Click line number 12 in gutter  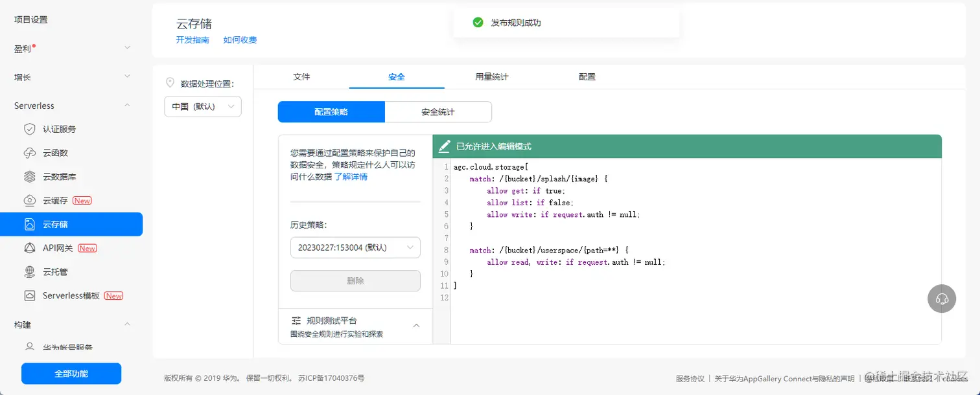pyautogui.click(x=444, y=298)
